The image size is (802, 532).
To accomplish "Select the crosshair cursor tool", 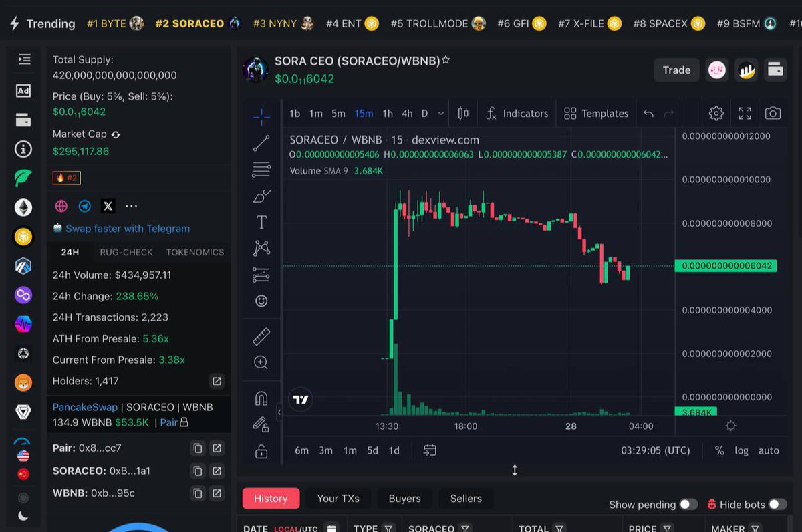I will [x=261, y=118].
